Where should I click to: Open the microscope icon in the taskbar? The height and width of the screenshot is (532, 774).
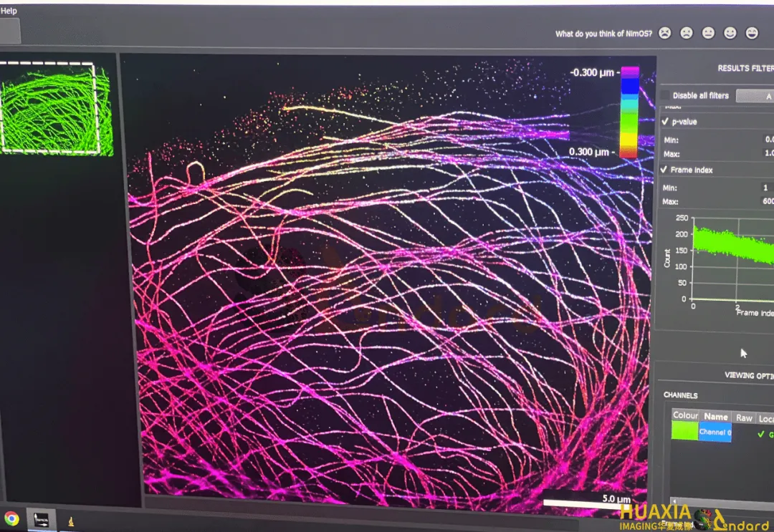point(71,520)
